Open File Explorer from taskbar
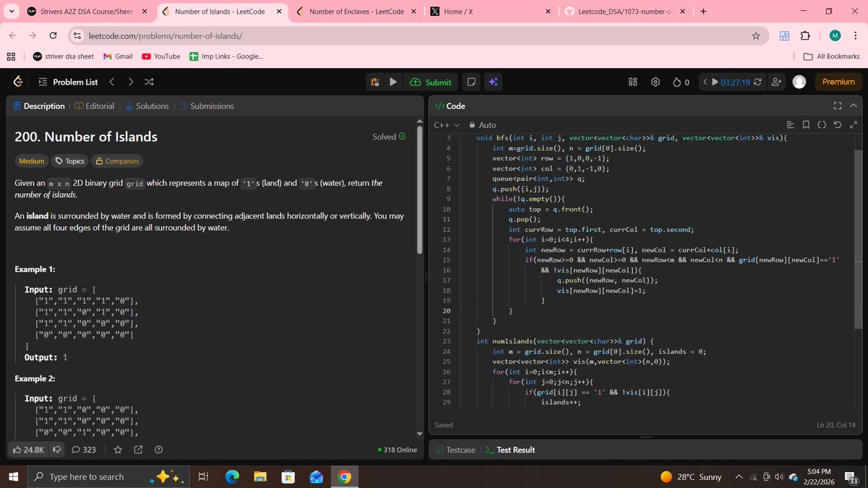Image resolution: width=868 pixels, height=488 pixels. tap(259, 477)
